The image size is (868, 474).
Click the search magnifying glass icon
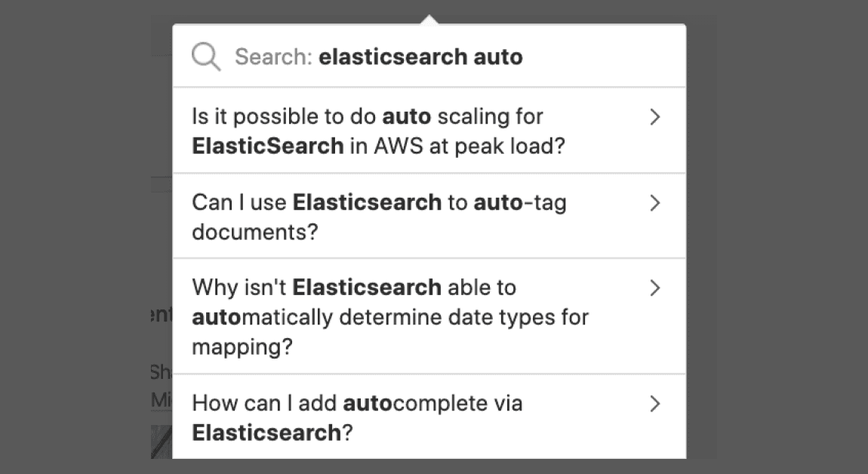(x=205, y=56)
